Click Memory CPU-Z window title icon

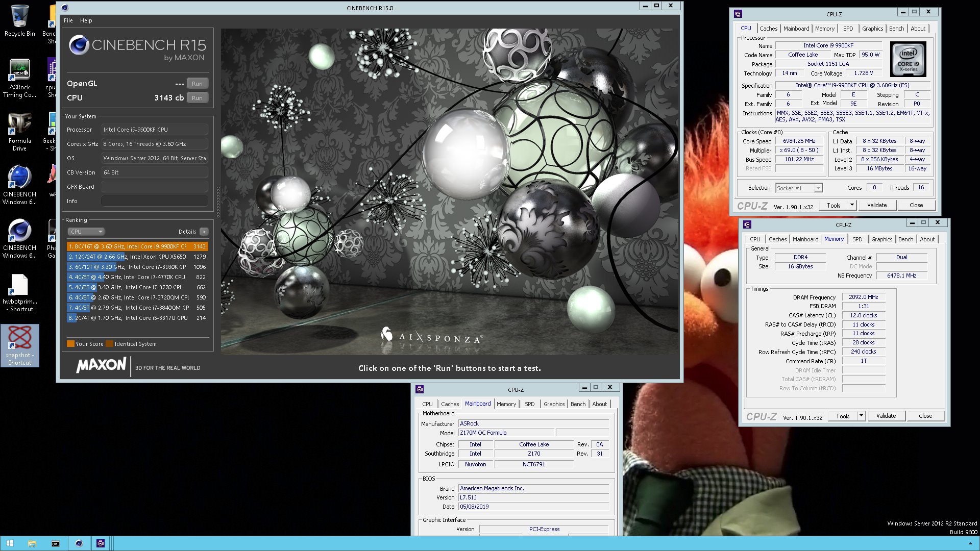(x=747, y=224)
